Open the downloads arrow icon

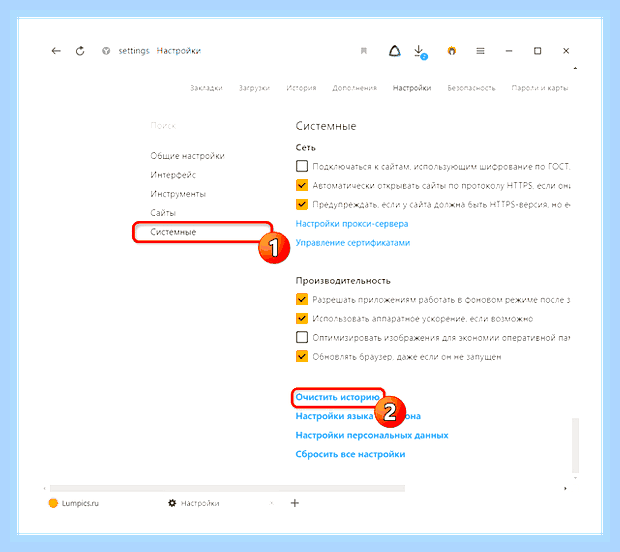click(420, 52)
